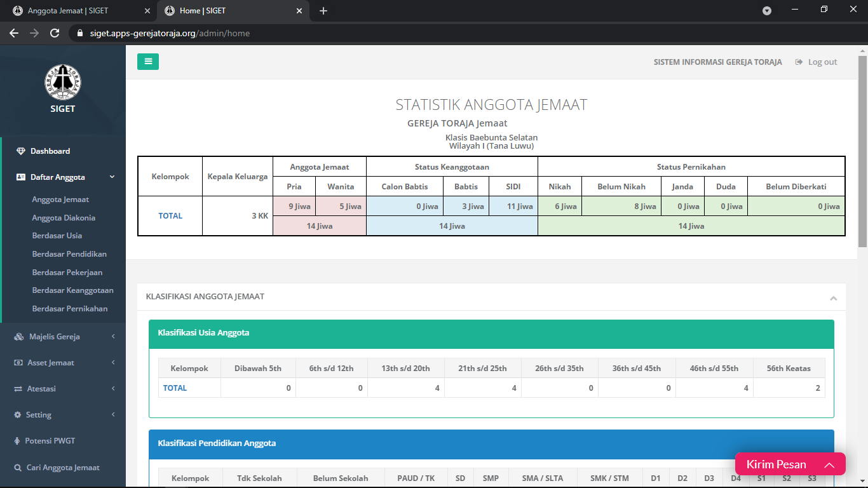The height and width of the screenshot is (488, 868).
Task: Click the 11 Jiwa SIDI cell
Action: 513,206
